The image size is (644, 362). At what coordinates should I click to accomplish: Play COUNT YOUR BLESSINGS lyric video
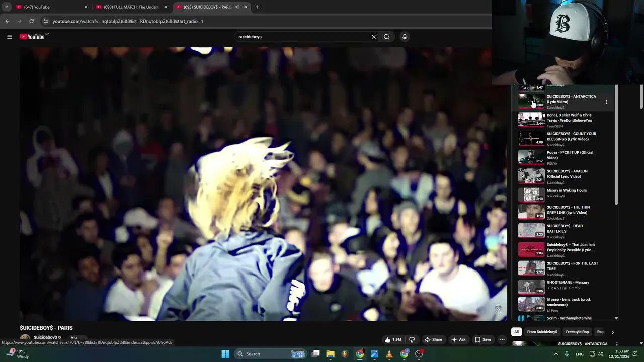(562, 139)
